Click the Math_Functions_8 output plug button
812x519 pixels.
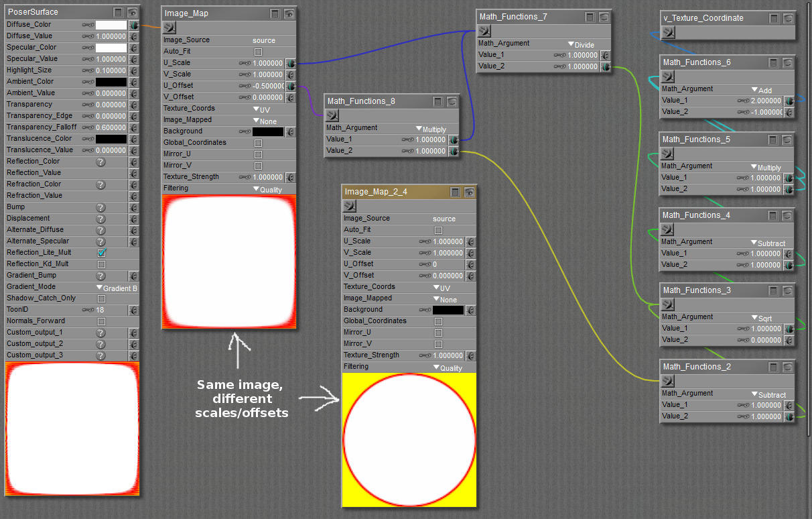click(x=332, y=115)
